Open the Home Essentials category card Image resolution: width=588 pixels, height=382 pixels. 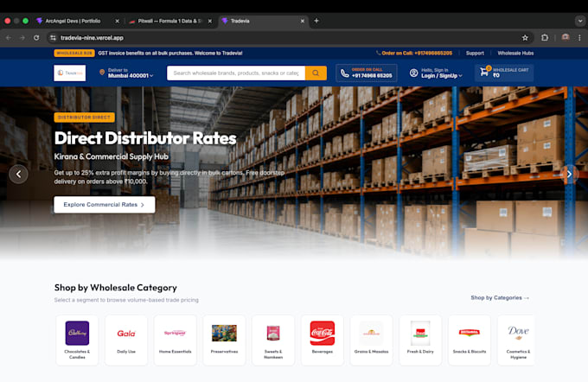pos(176,340)
